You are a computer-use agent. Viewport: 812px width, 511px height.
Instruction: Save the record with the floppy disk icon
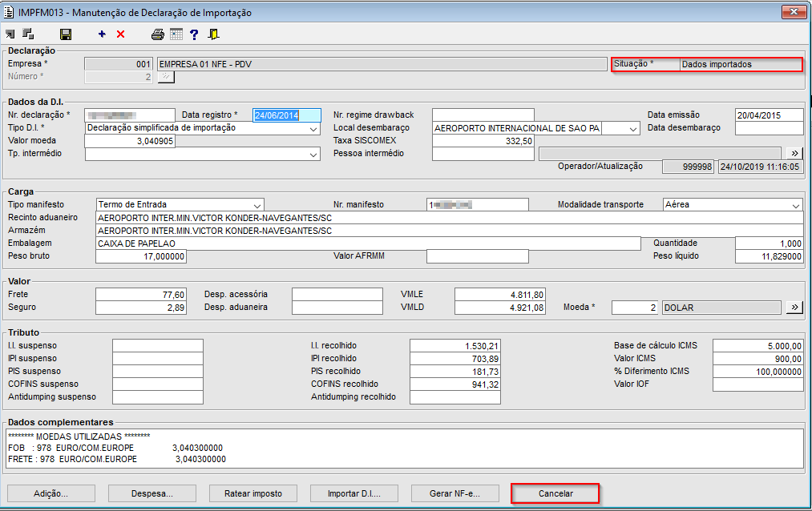[66, 34]
